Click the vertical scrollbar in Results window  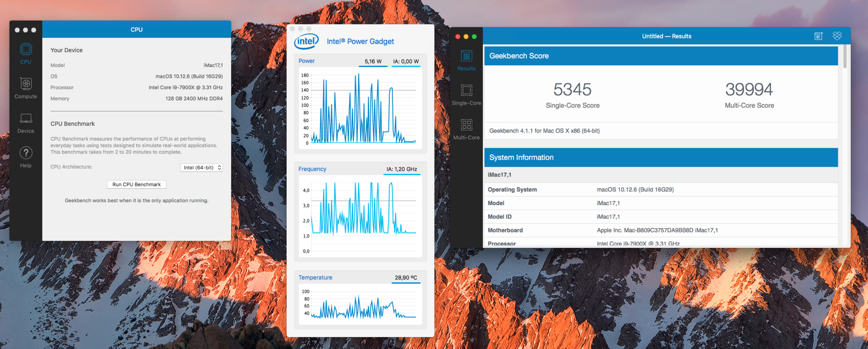[844, 57]
